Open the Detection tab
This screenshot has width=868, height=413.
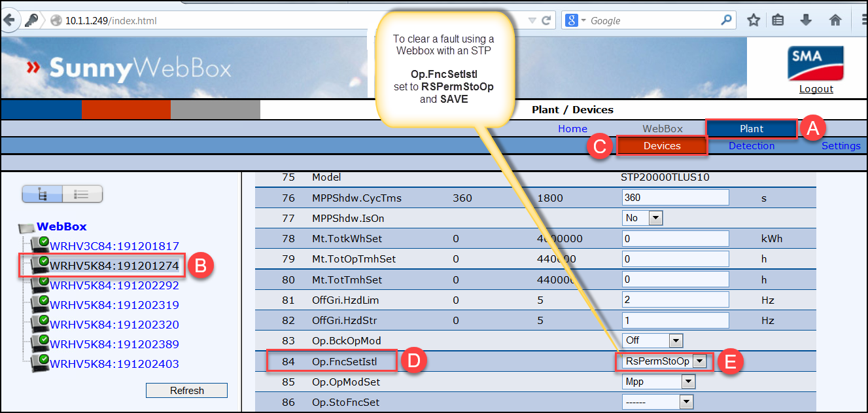click(752, 145)
